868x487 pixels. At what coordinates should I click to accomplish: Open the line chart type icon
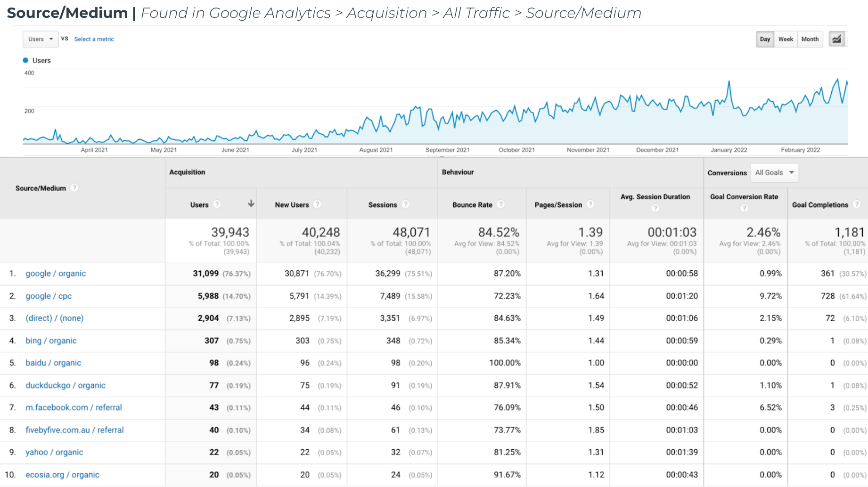836,39
